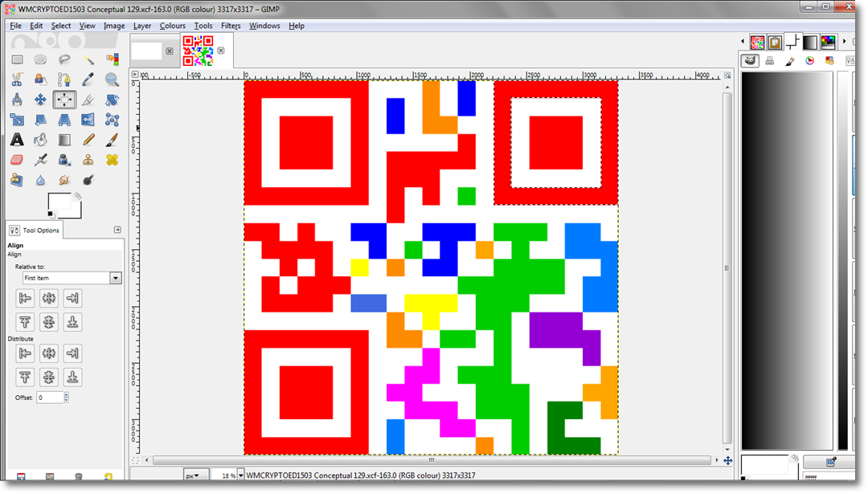Select the Ellipse Select tool
Image resolution: width=868 pixels, height=494 pixels.
(x=40, y=59)
